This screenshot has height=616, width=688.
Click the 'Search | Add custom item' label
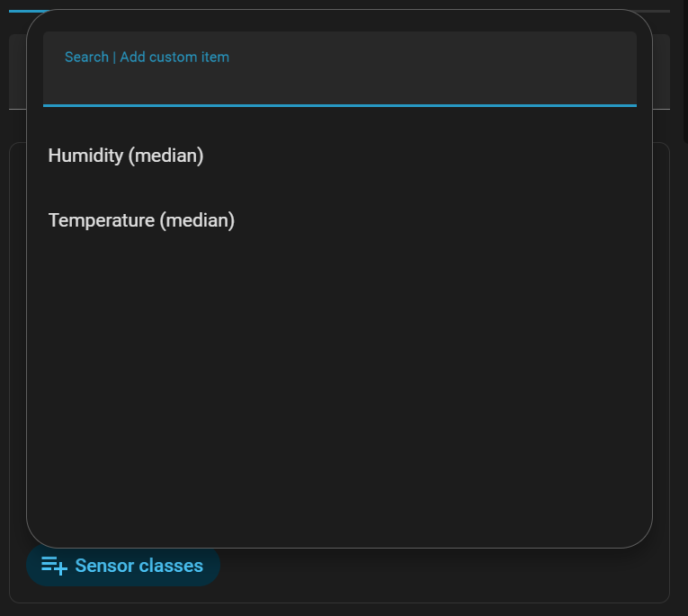coord(147,58)
